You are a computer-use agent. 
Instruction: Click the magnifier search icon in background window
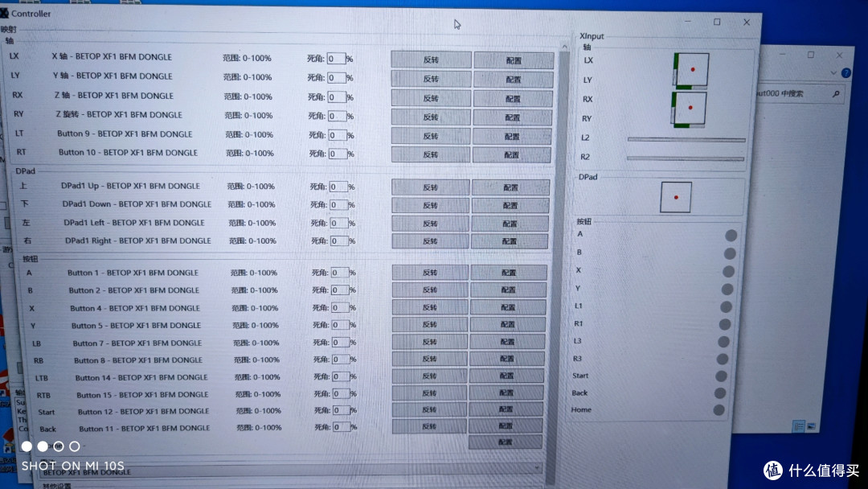[836, 94]
